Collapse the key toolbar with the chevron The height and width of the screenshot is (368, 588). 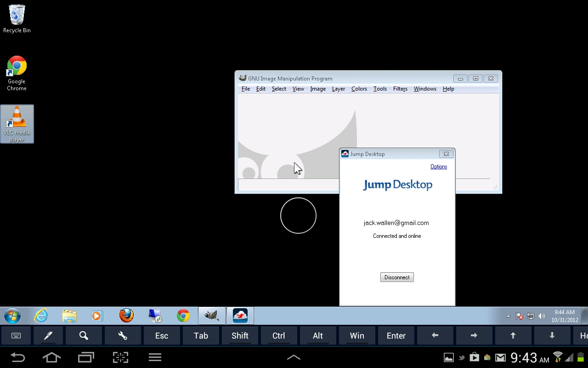294,357
